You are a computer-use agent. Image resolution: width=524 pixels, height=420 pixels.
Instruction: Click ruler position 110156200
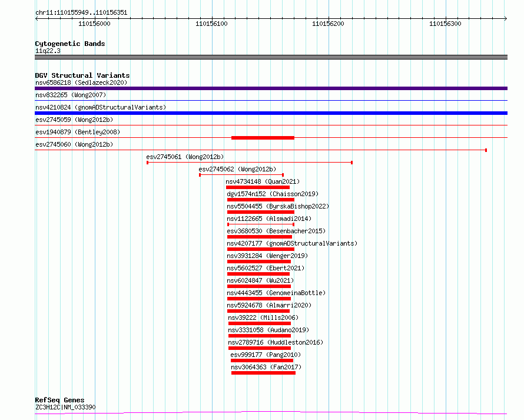pyautogui.click(x=328, y=24)
